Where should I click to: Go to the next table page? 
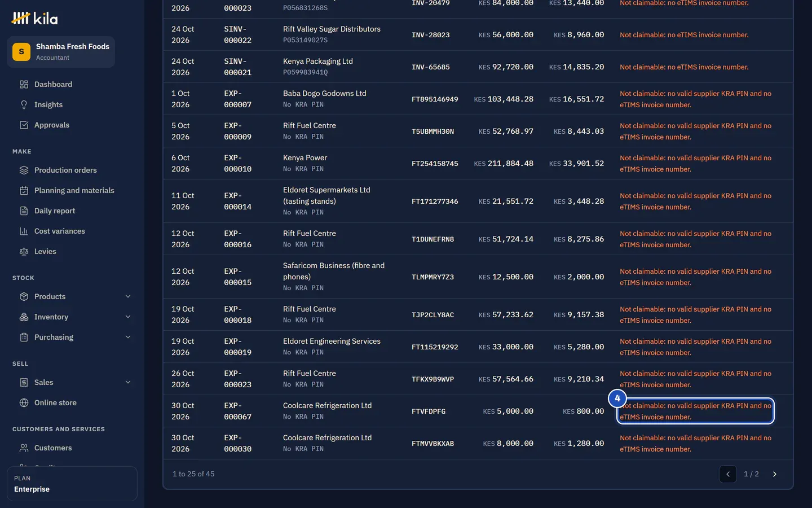tap(774, 474)
